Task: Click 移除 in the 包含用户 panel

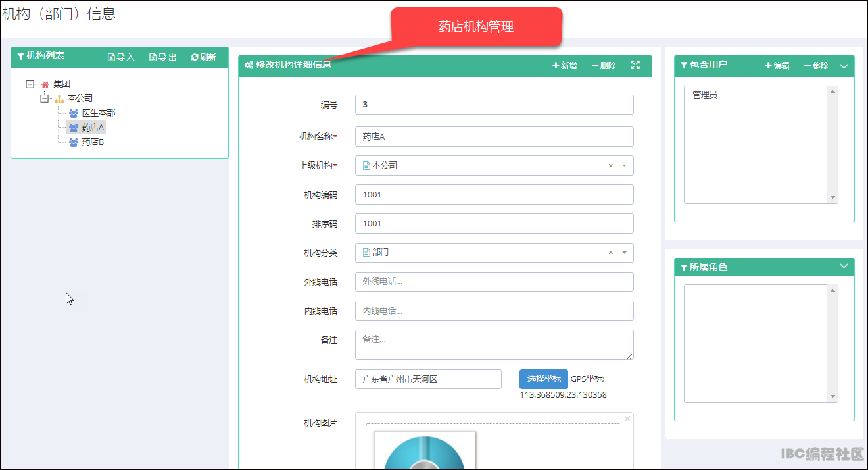Action: point(817,66)
